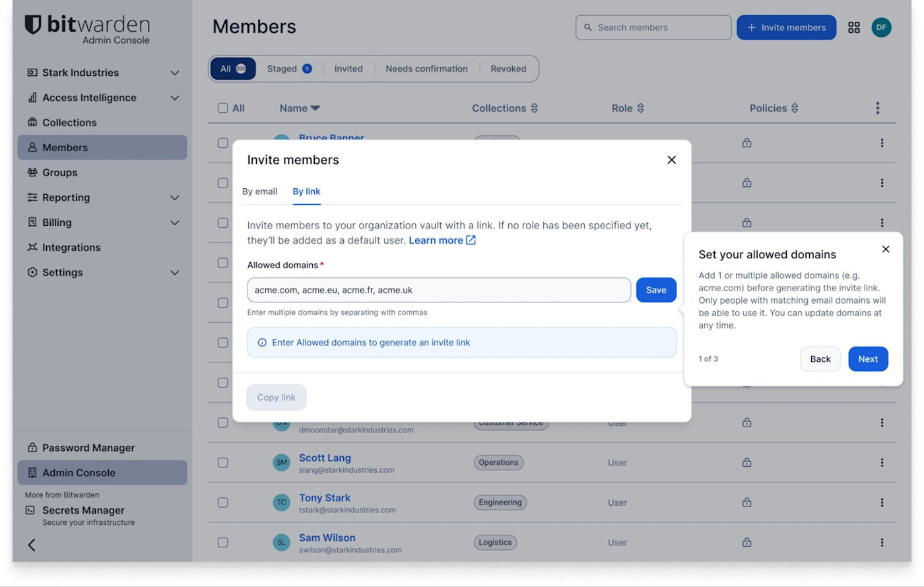Click the policy lock icon for Bruce Banner

(746, 143)
